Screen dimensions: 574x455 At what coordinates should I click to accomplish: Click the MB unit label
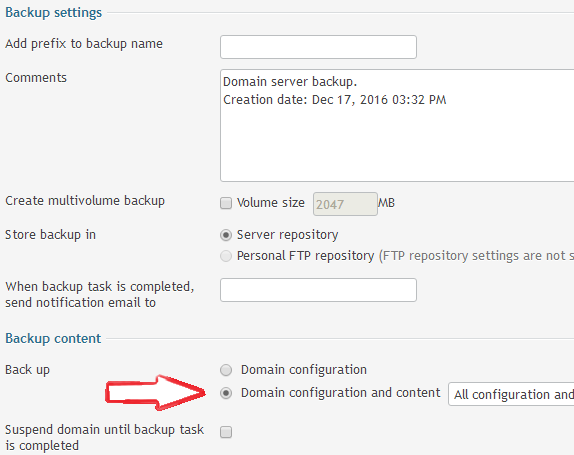387,203
